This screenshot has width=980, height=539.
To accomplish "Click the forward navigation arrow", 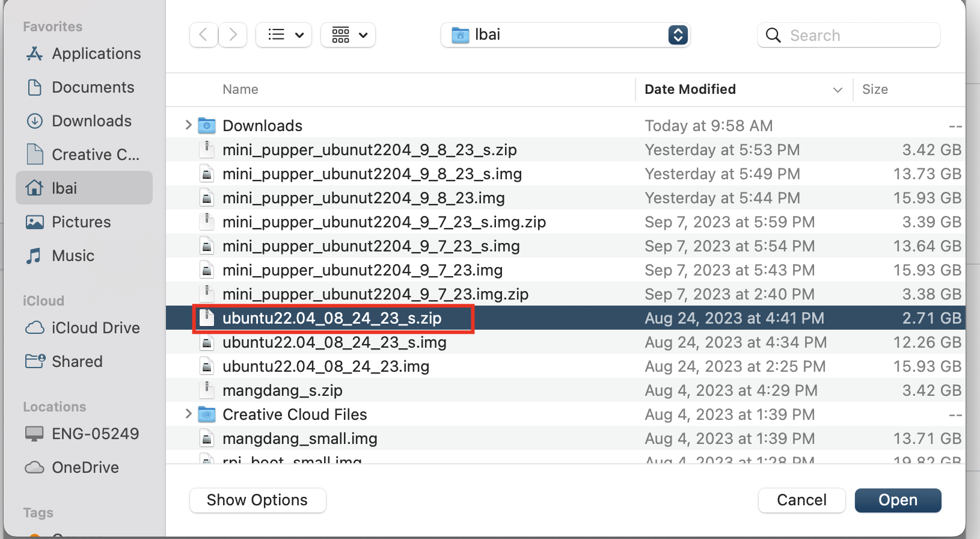I will [x=233, y=35].
